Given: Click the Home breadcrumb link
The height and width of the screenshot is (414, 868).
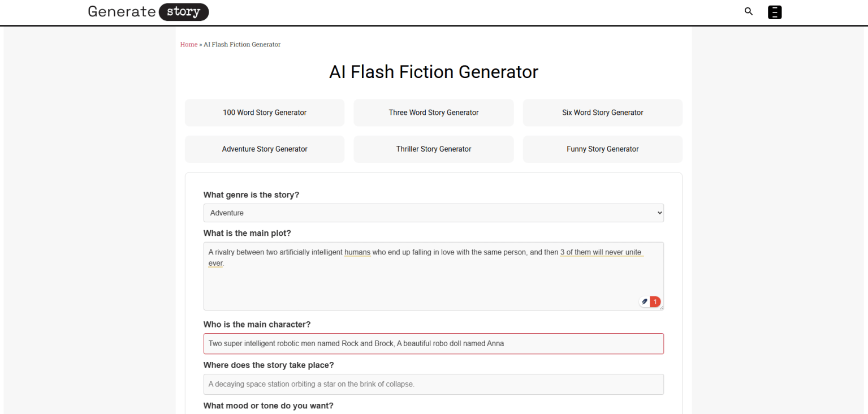Looking at the screenshot, I should pos(188,44).
